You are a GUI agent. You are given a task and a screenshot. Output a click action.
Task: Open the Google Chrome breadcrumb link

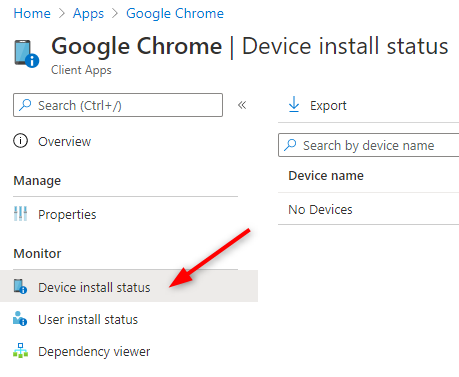click(175, 14)
